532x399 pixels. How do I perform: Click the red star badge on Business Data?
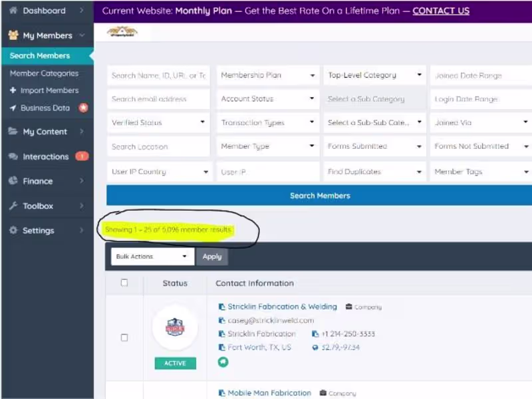(x=83, y=108)
